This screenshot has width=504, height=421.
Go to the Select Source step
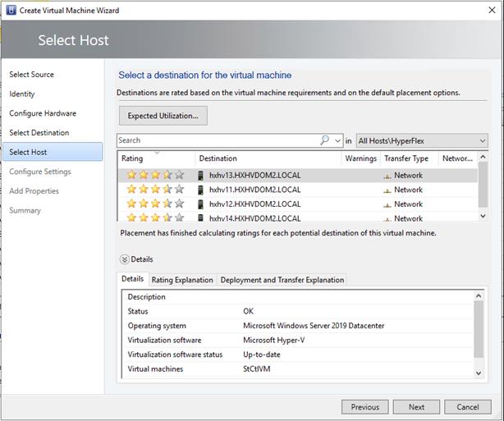pos(31,75)
